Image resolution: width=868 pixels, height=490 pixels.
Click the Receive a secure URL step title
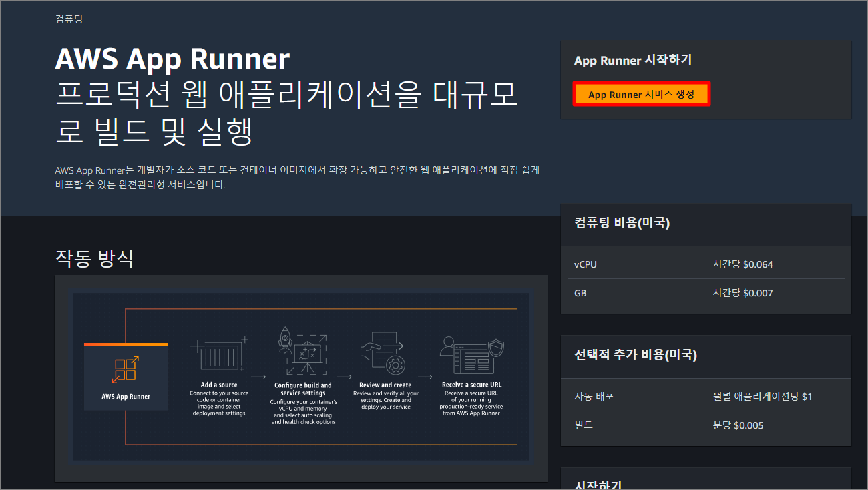[472, 385]
